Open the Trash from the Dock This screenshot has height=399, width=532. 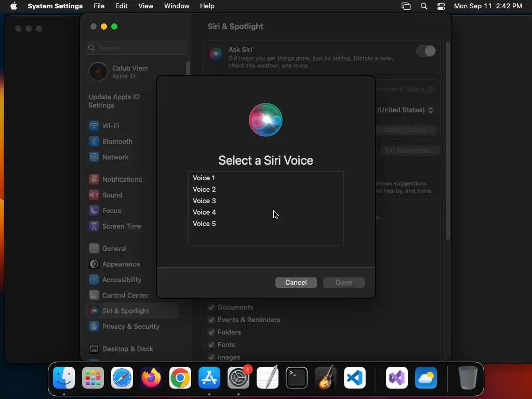coord(468,378)
